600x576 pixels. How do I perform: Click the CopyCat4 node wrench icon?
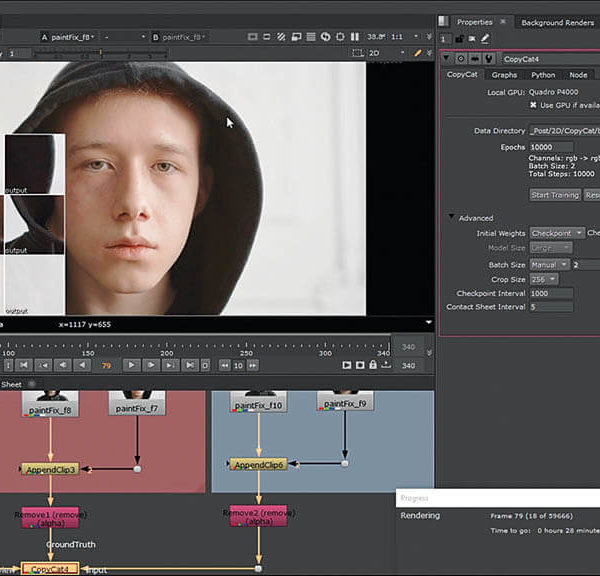pyautogui.click(x=489, y=59)
